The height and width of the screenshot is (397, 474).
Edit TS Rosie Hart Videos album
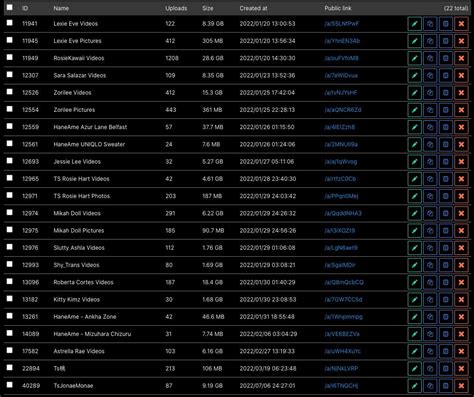tap(414, 179)
